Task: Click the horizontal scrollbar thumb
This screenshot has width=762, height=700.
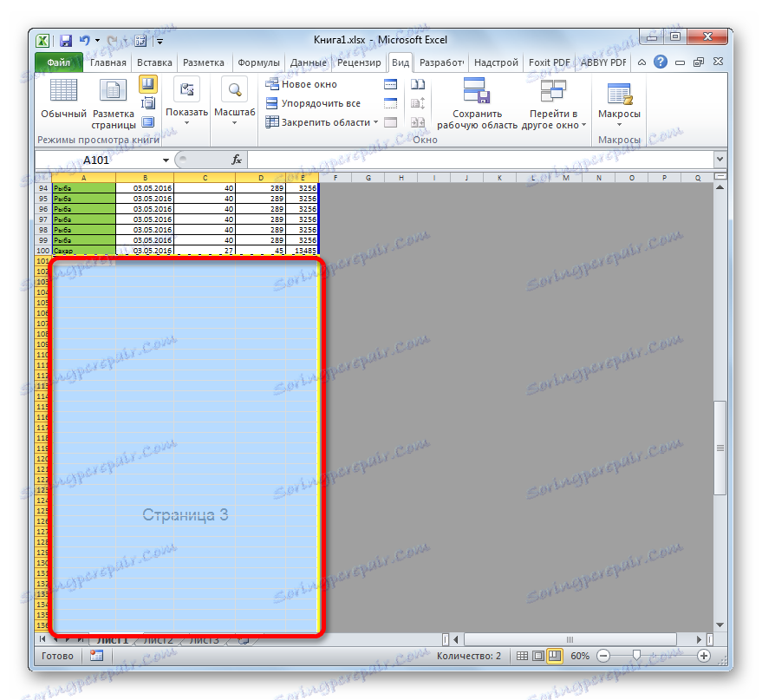Action: point(570,639)
